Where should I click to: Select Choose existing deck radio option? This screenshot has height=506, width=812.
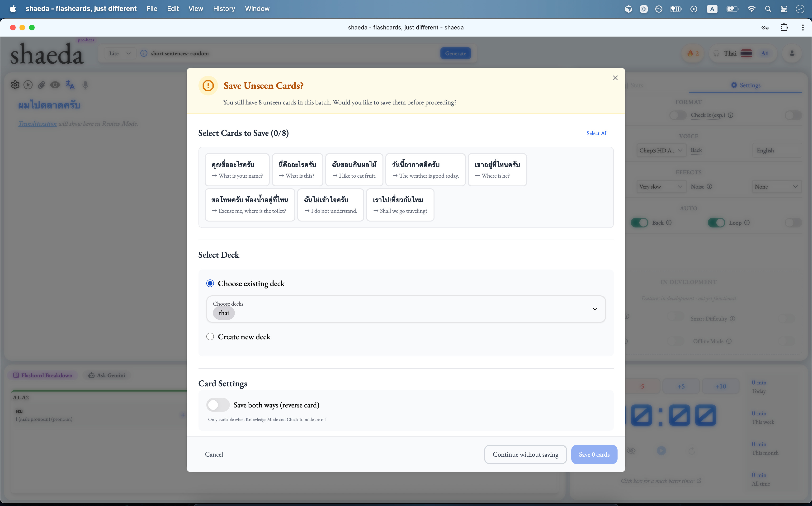210,284
